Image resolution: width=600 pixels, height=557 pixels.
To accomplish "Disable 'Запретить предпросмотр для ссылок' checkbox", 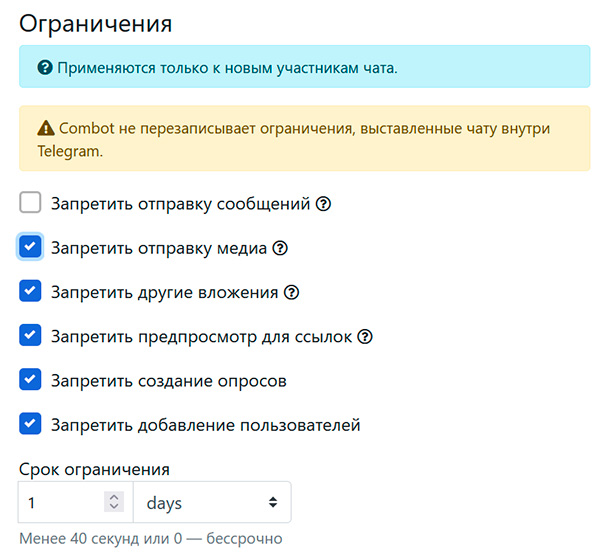I will 31,336.
